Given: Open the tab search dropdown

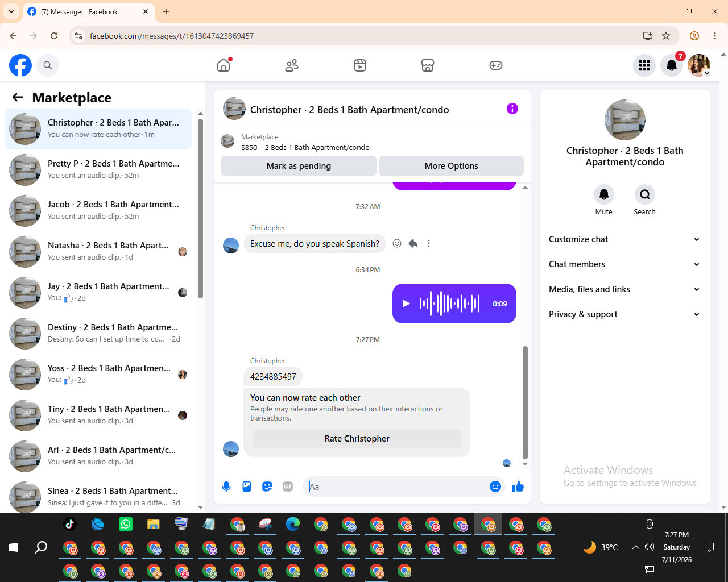Looking at the screenshot, I should tap(11, 11).
